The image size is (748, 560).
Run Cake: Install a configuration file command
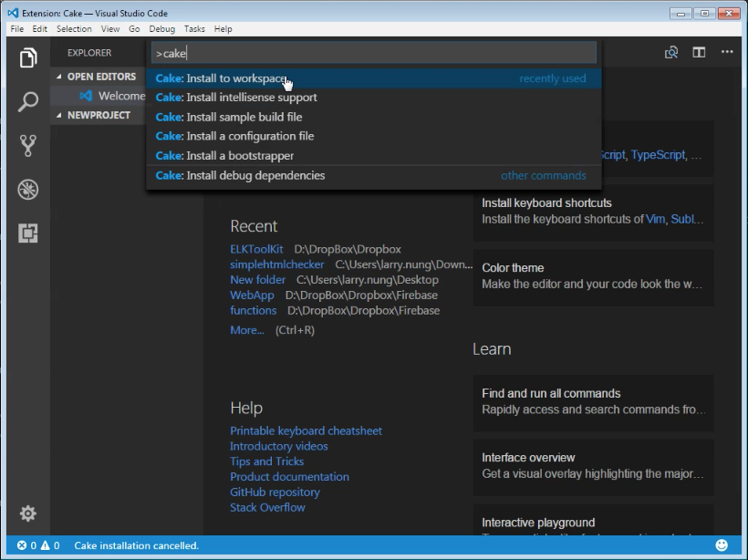(x=374, y=136)
